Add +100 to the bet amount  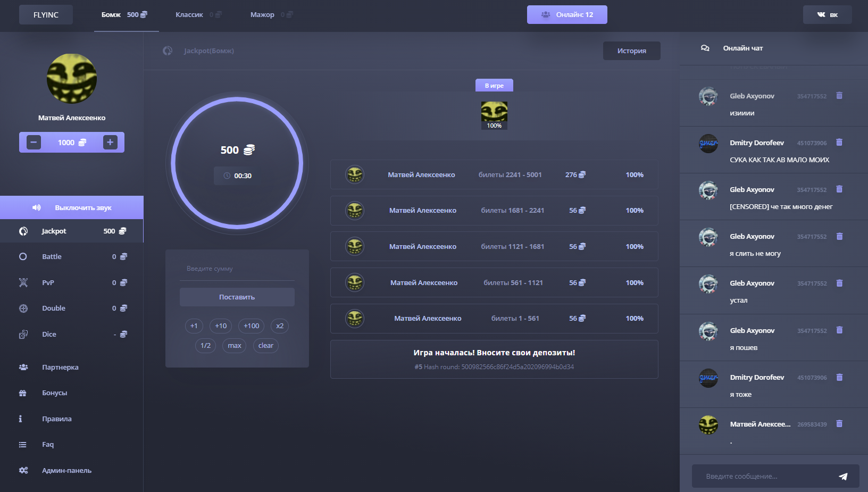[x=251, y=326]
